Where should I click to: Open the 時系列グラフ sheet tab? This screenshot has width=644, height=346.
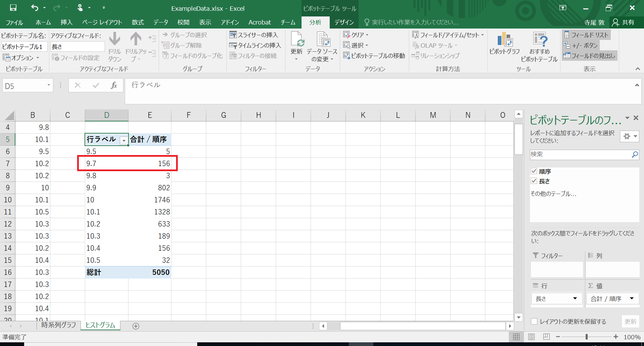pyautogui.click(x=59, y=325)
